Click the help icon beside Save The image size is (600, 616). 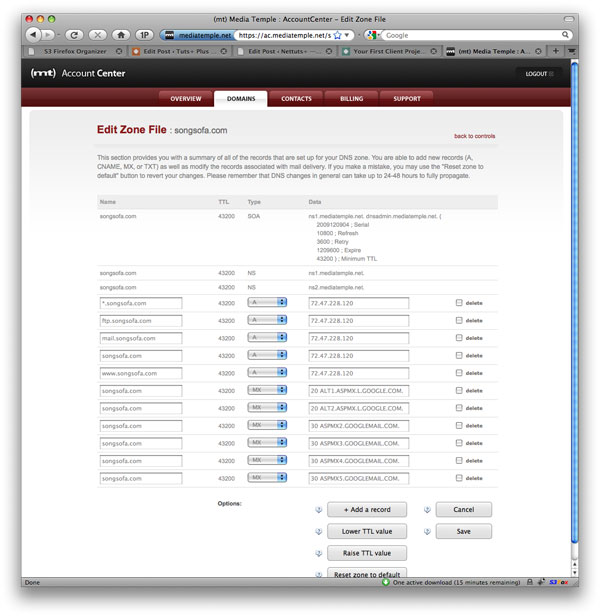point(427,532)
